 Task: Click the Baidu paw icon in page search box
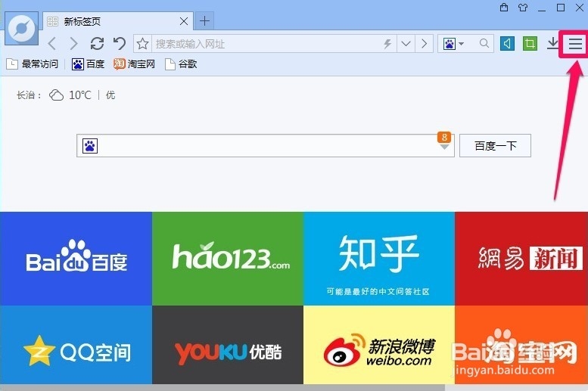90,146
